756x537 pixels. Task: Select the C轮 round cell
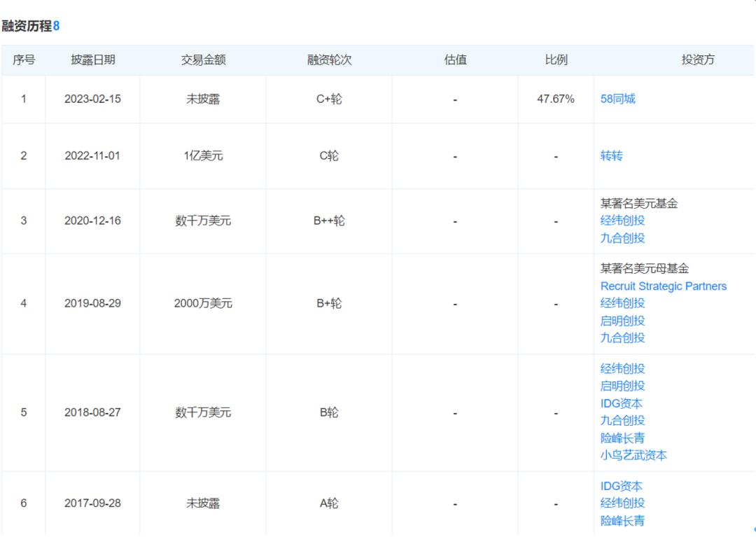[329, 155]
